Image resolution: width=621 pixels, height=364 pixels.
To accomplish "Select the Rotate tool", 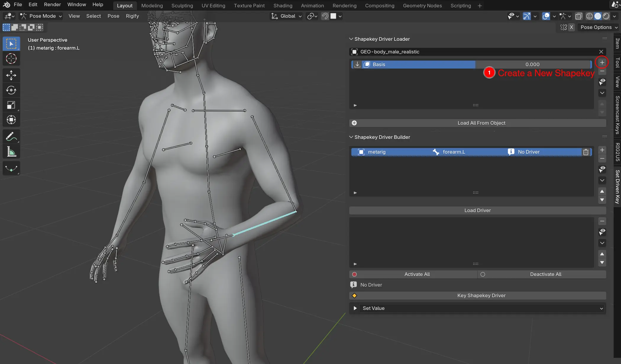I will 11,90.
